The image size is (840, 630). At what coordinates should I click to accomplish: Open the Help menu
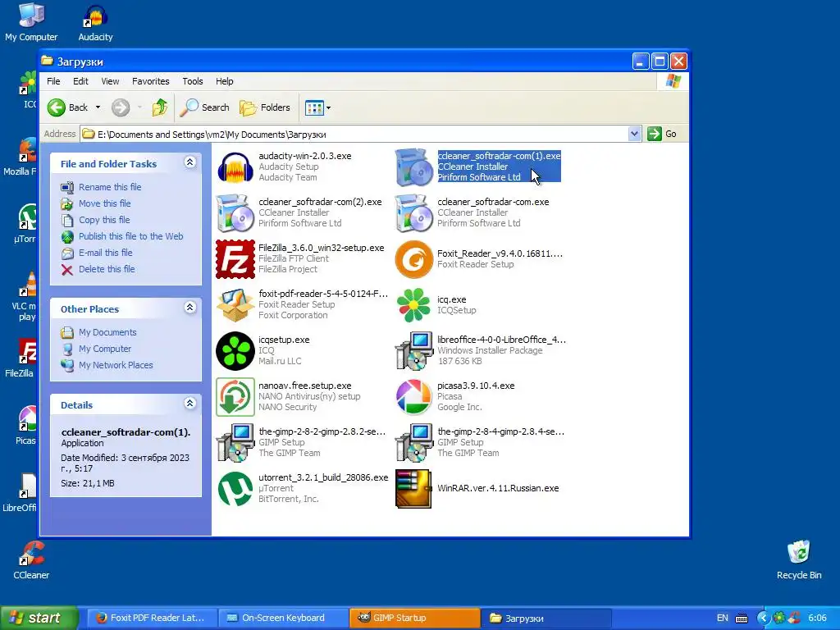click(225, 81)
